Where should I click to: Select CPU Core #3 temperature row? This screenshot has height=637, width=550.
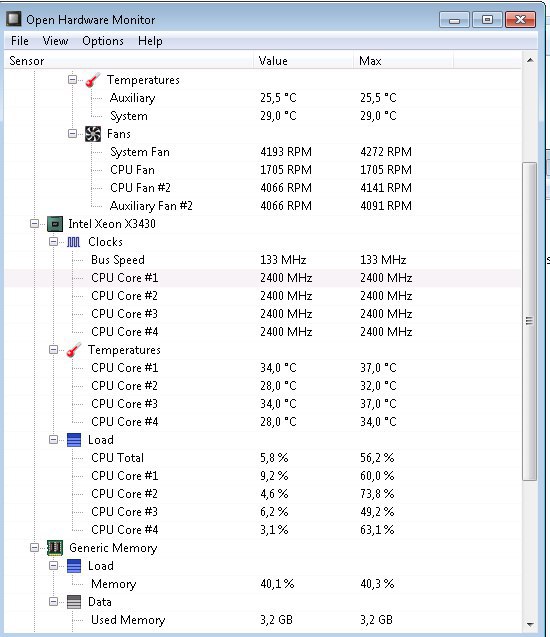(263, 404)
